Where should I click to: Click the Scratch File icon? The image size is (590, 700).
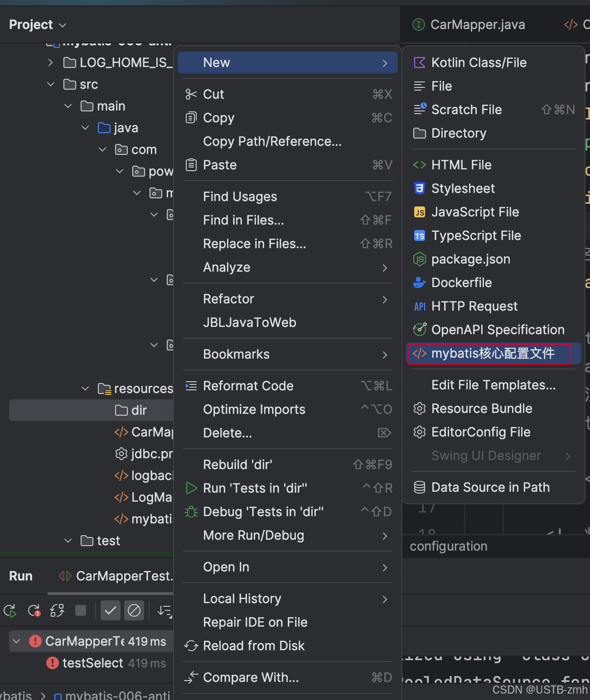pyautogui.click(x=420, y=109)
